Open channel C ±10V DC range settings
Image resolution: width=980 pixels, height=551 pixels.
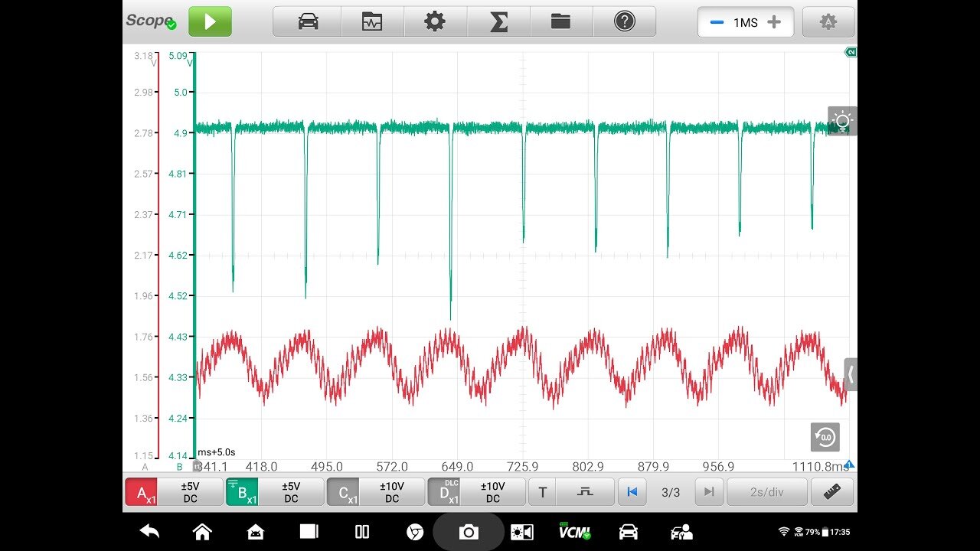[392, 492]
